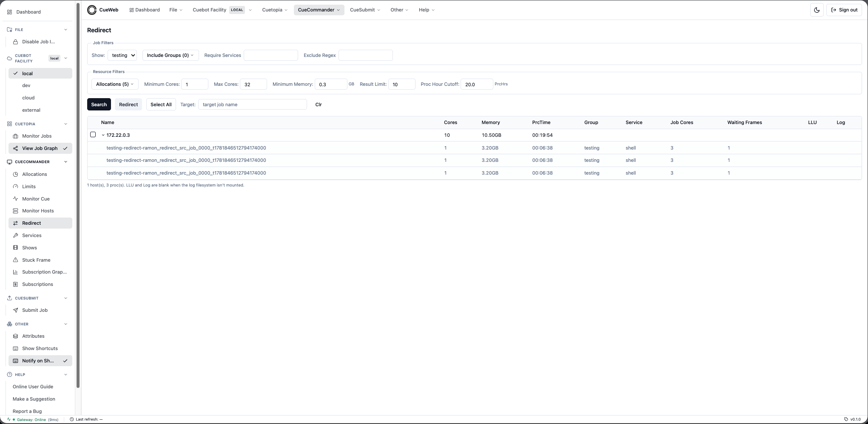Click the Last refresh clock icon

[x=72, y=419]
